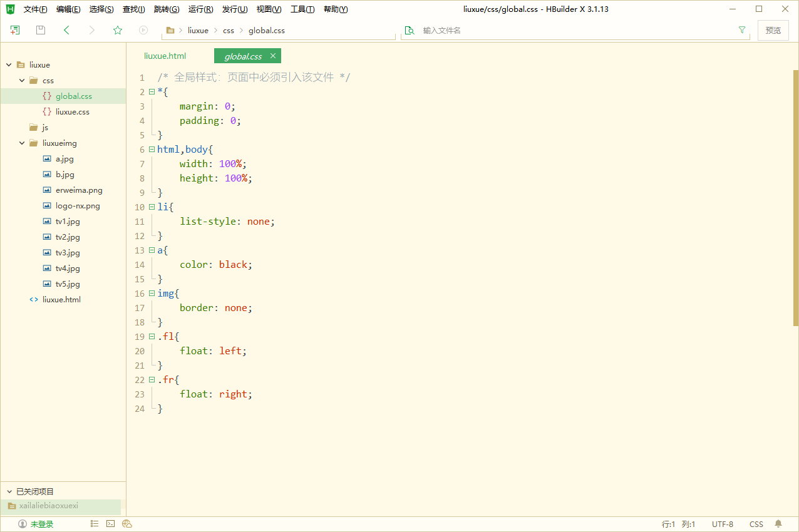Fold the .fr rule at line 22
Screen dimensions: 799x532
pyautogui.click(x=152, y=380)
